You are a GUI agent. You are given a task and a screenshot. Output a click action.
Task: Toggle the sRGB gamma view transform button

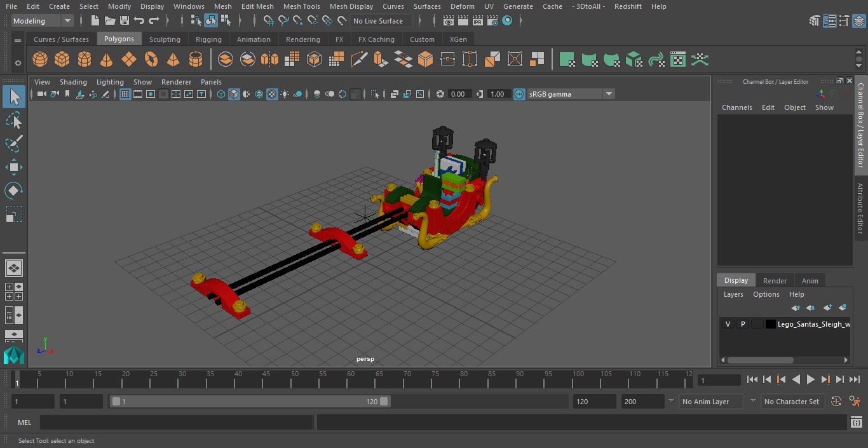pyautogui.click(x=519, y=94)
